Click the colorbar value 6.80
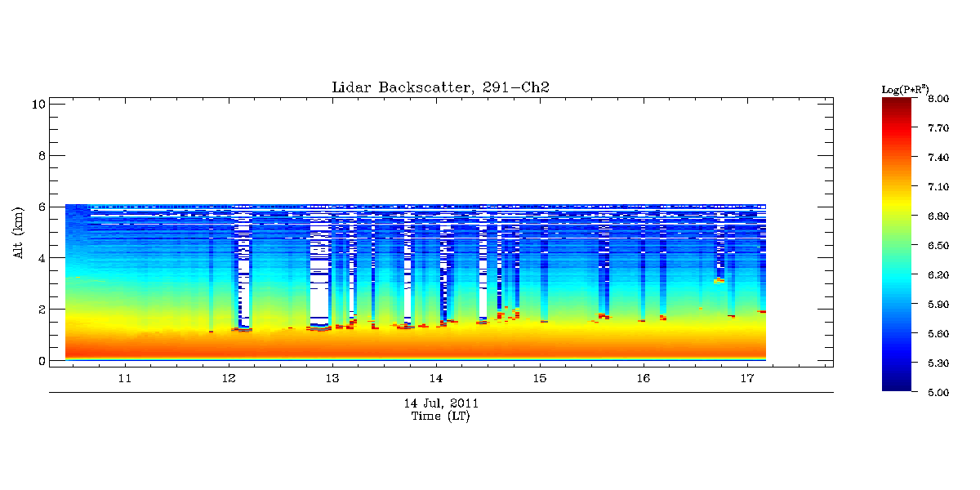This screenshot has width=980, height=490. point(939,216)
